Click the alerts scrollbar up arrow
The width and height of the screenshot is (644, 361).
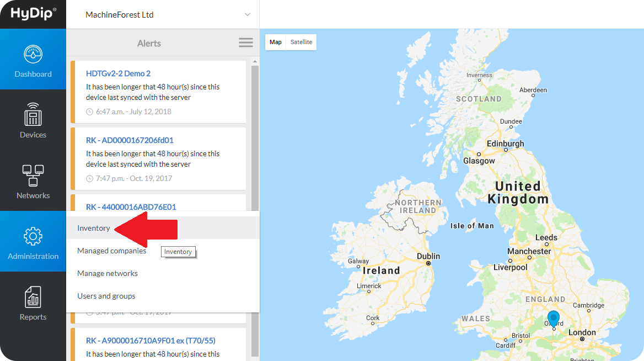click(x=255, y=61)
